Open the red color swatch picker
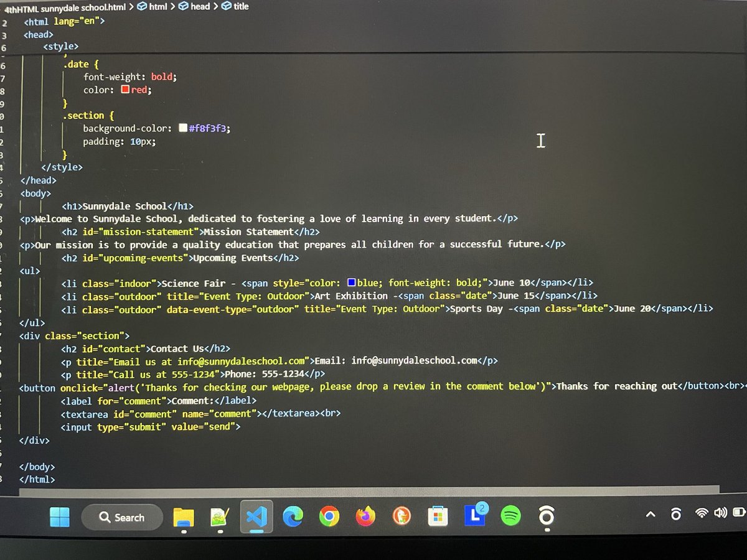 click(125, 90)
